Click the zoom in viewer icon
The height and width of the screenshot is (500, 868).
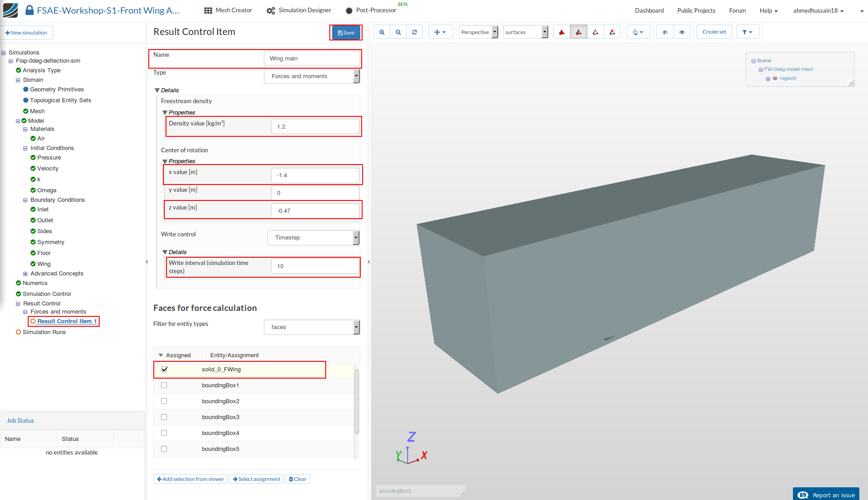pos(382,32)
